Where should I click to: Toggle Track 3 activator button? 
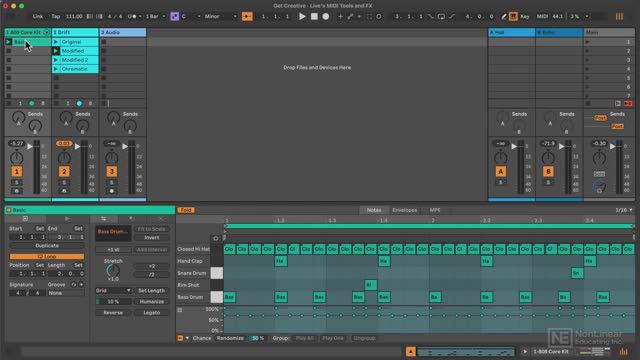111,172
